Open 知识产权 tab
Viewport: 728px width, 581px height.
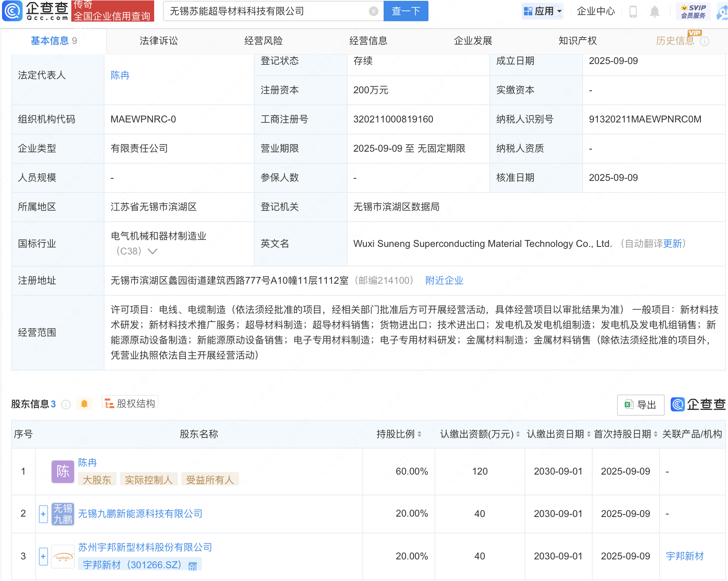click(x=578, y=41)
